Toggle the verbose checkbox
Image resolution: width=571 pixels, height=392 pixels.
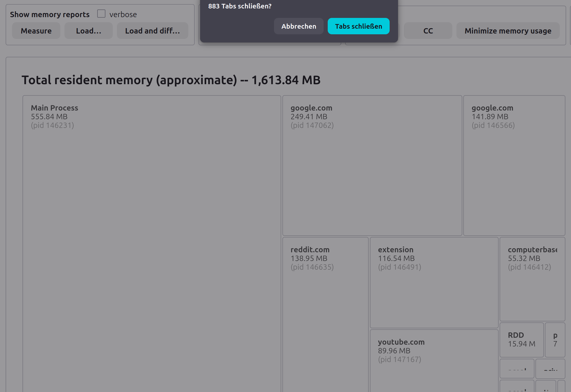pos(101,14)
